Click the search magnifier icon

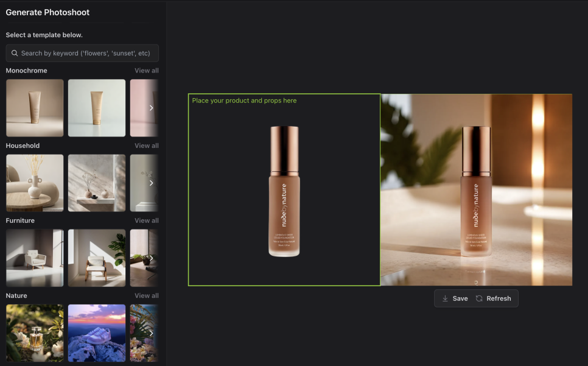point(15,53)
